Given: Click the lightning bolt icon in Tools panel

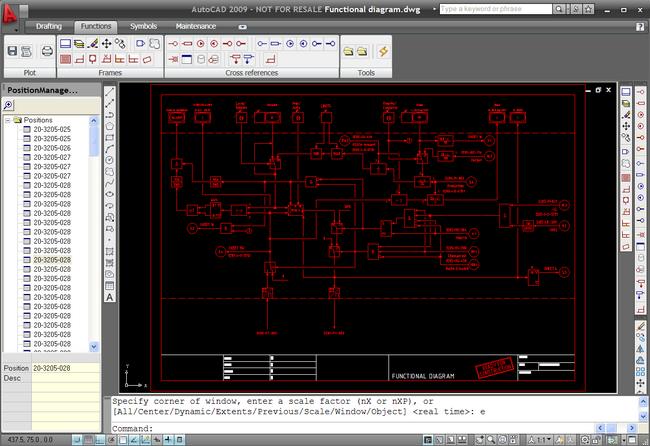Looking at the screenshot, I should point(383,51).
